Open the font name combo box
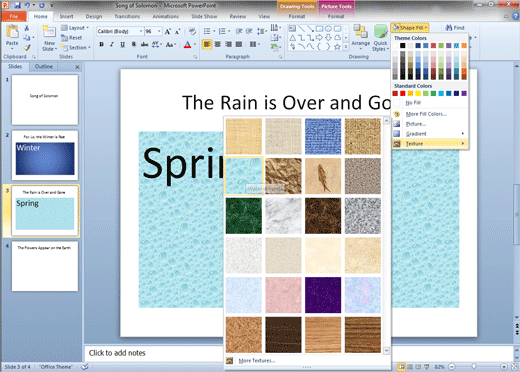520x372 pixels. click(x=120, y=31)
